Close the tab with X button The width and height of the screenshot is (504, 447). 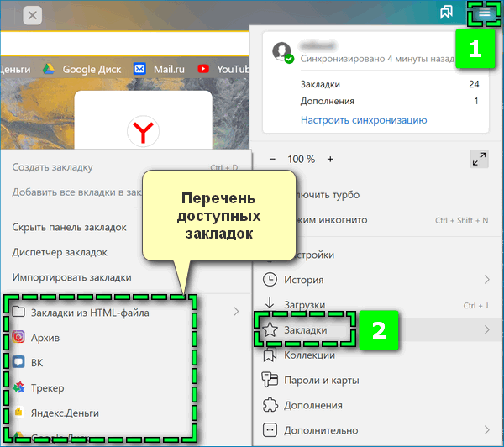point(33,15)
